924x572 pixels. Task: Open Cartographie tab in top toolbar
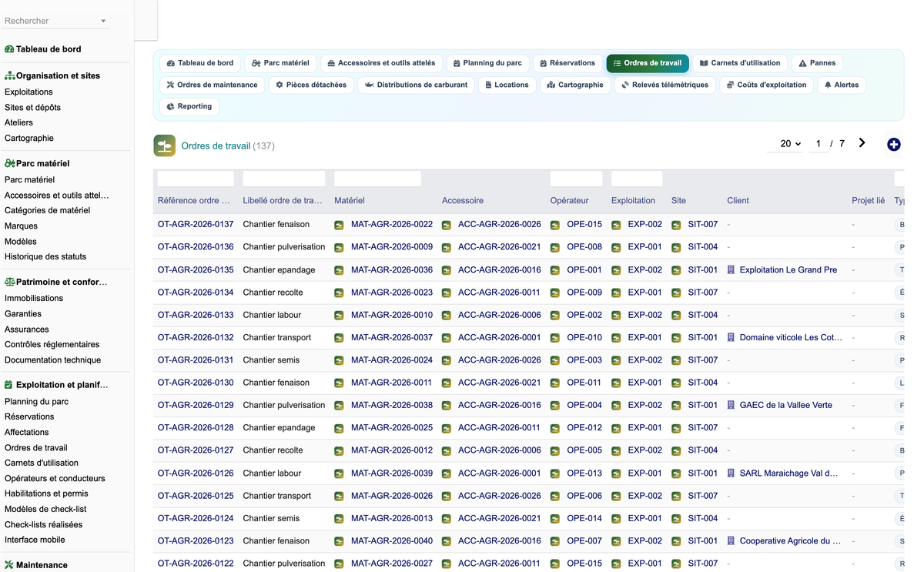coord(575,85)
